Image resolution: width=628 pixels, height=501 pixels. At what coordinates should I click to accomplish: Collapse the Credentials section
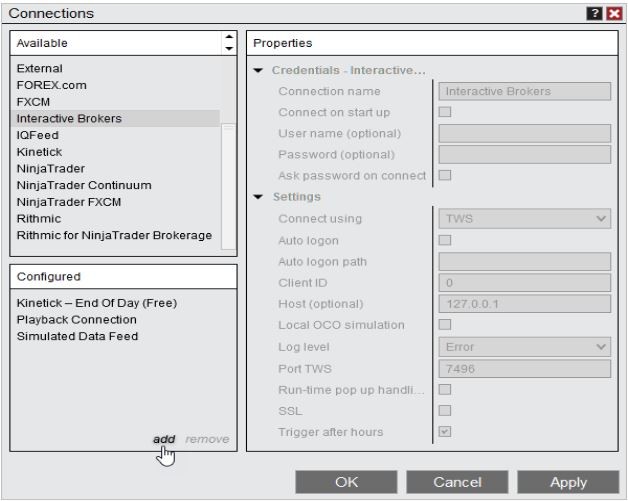coord(258,70)
